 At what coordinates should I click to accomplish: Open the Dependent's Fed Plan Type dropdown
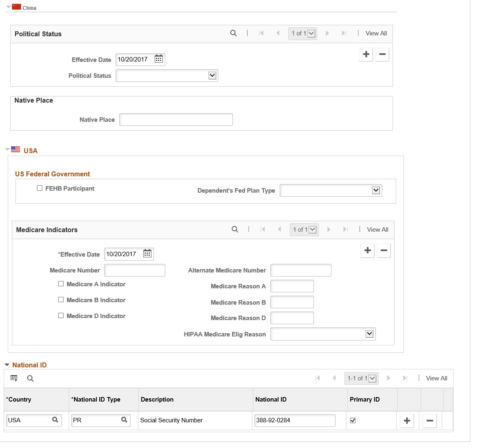377,190
